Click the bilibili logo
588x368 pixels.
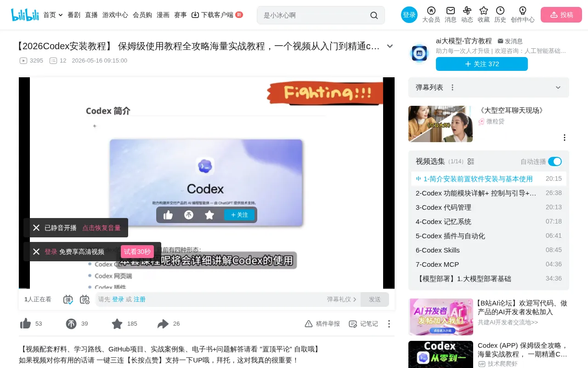(x=25, y=15)
